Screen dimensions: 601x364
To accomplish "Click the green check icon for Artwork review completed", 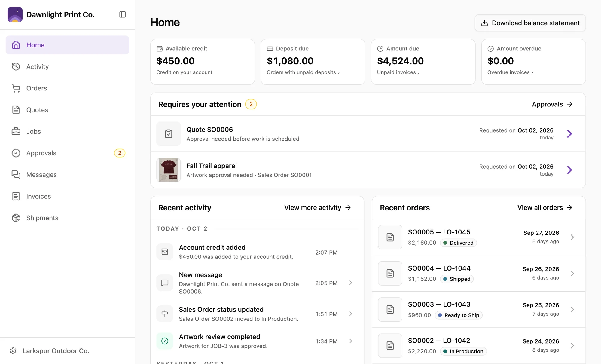I will 165,341.
